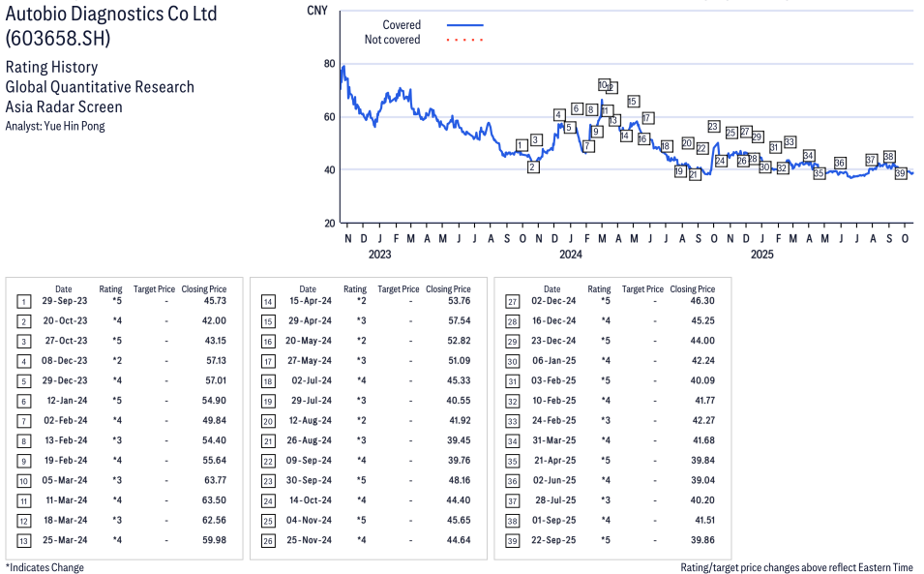Image resolution: width=924 pixels, height=574 pixels.
Task: Click the Autobio Diagnostics Co Ltd title
Action: point(111,15)
